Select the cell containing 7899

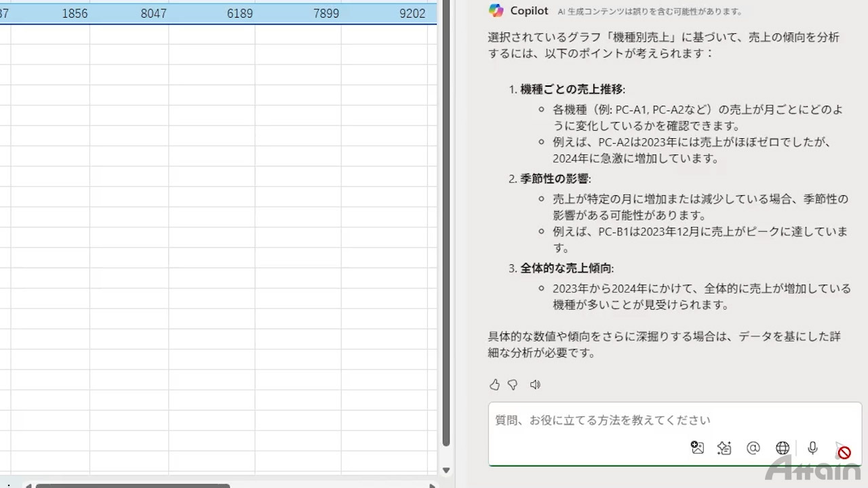tap(298, 14)
